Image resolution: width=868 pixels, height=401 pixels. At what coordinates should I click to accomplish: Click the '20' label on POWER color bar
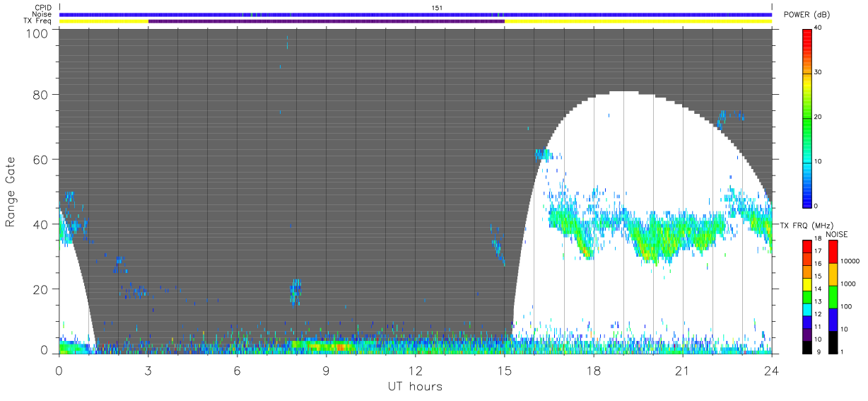coord(818,117)
